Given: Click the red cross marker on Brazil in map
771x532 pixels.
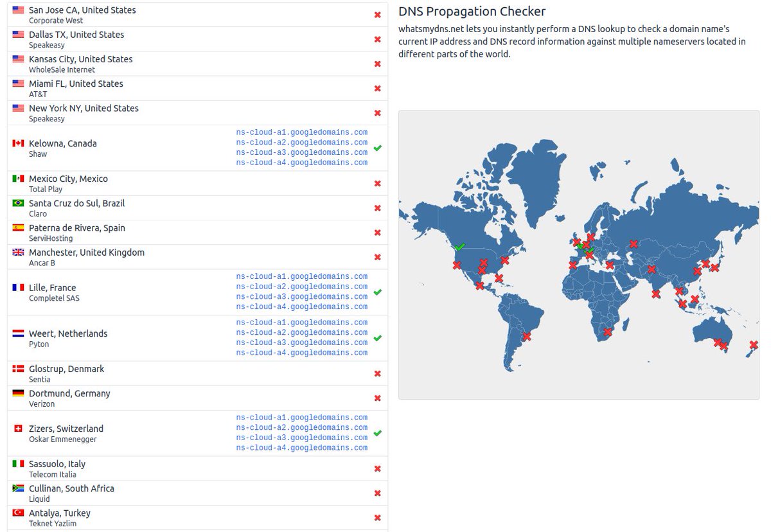Looking at the screenshot, I should coord(527,336).
